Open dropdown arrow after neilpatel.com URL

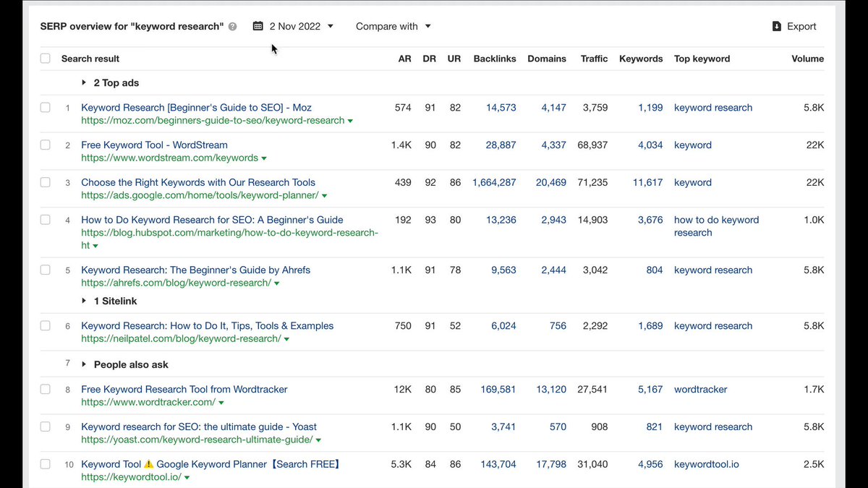(287, 340)
